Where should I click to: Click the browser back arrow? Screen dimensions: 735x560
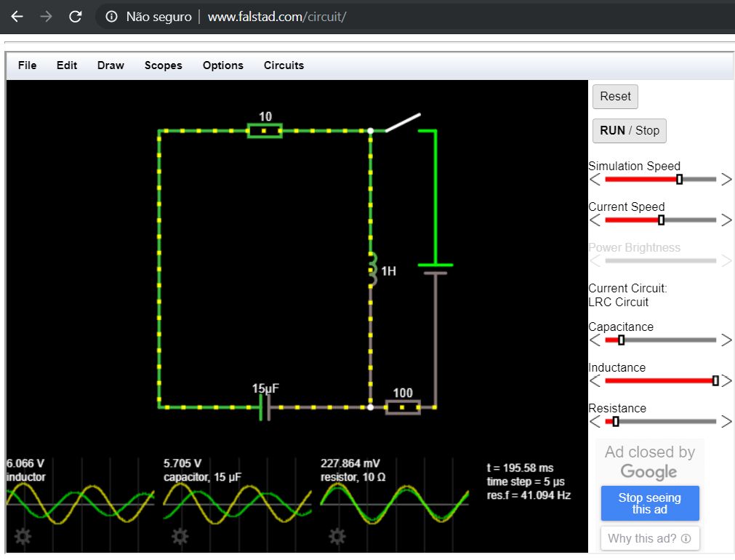click(x=17, y=17)
